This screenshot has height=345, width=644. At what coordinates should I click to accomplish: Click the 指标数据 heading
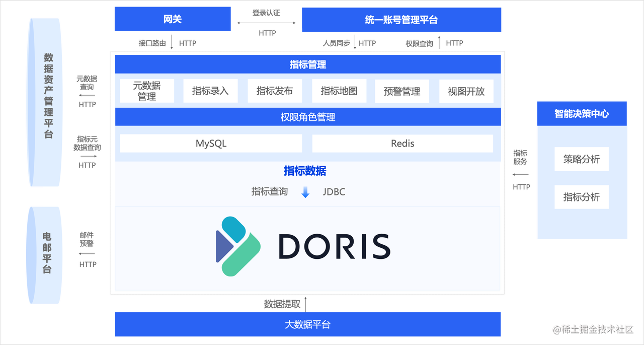[x=305, y=171]
